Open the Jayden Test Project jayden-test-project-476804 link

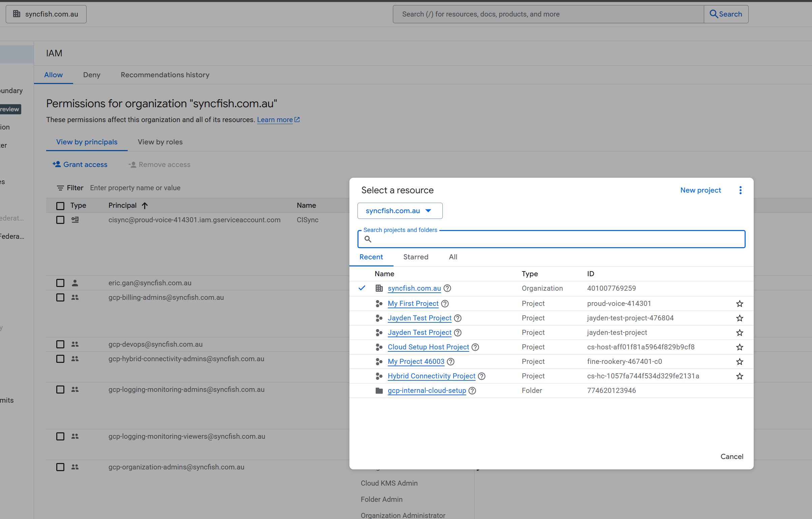coord(419,318)
